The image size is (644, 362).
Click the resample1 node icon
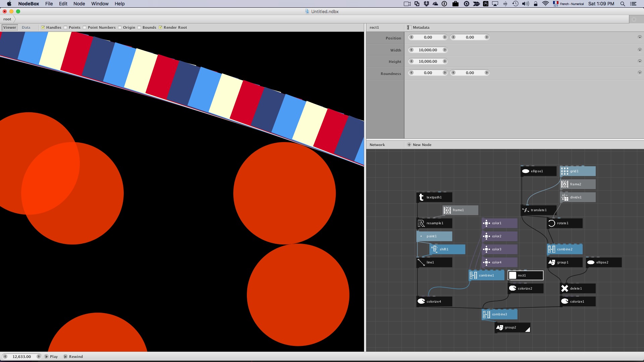coord(421,223)
